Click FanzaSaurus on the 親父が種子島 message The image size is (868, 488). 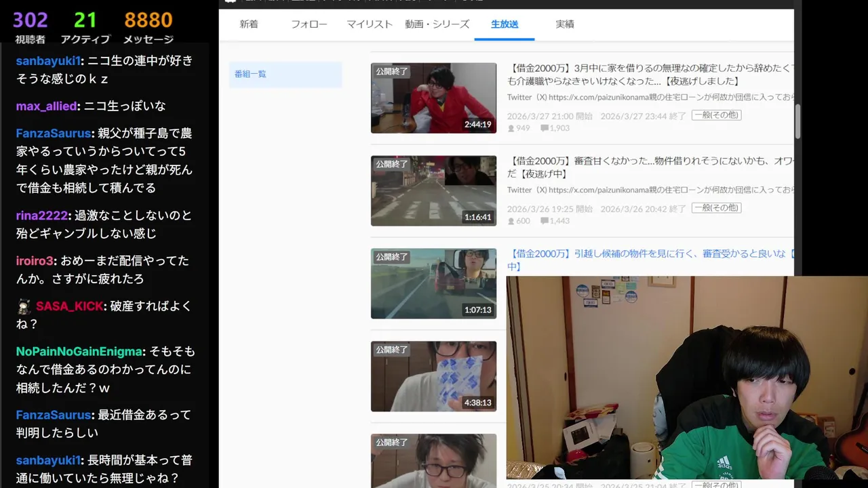(x=54, y=134)
